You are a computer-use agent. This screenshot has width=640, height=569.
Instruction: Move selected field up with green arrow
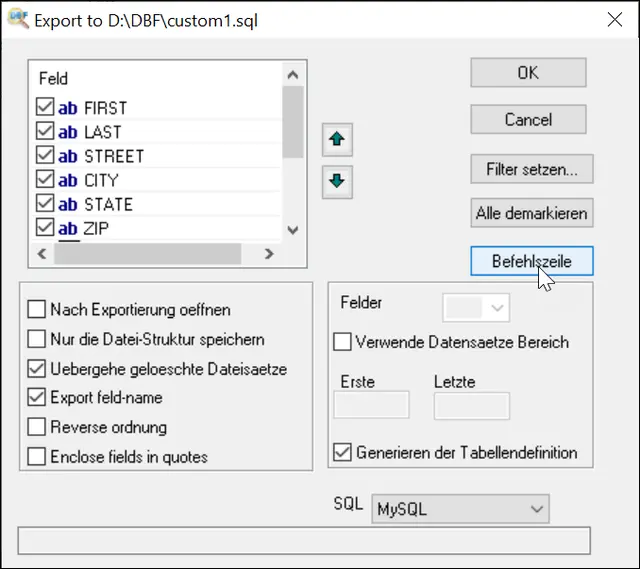(337, 140)
